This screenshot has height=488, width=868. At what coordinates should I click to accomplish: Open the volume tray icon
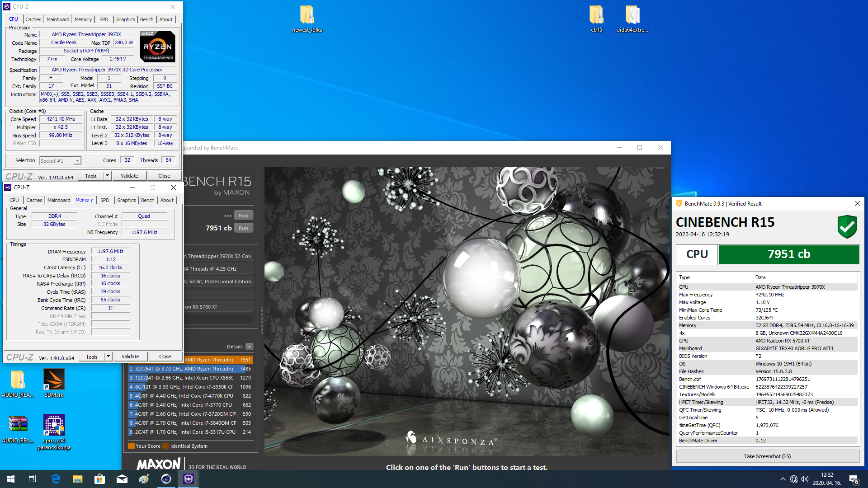(x=805, y=479)
